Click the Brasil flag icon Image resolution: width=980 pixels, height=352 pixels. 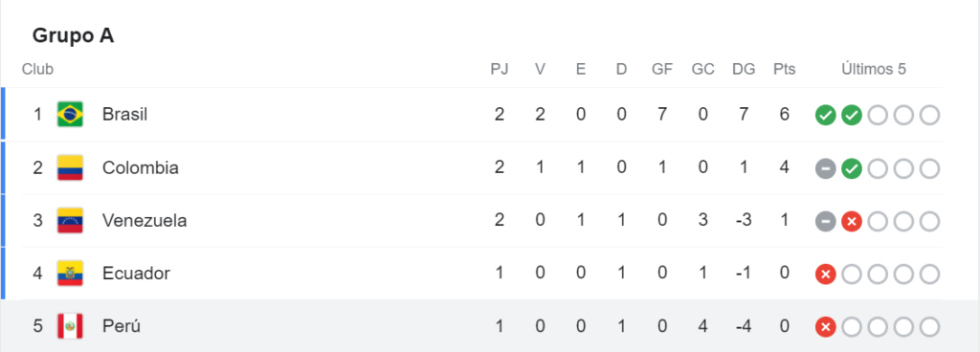70,115
